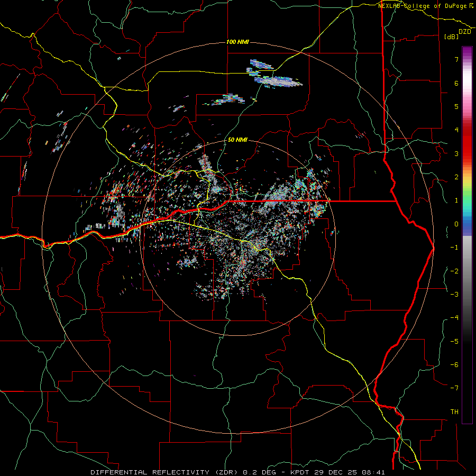Click the "-2" tick on the color scale

tap(454, 271)
